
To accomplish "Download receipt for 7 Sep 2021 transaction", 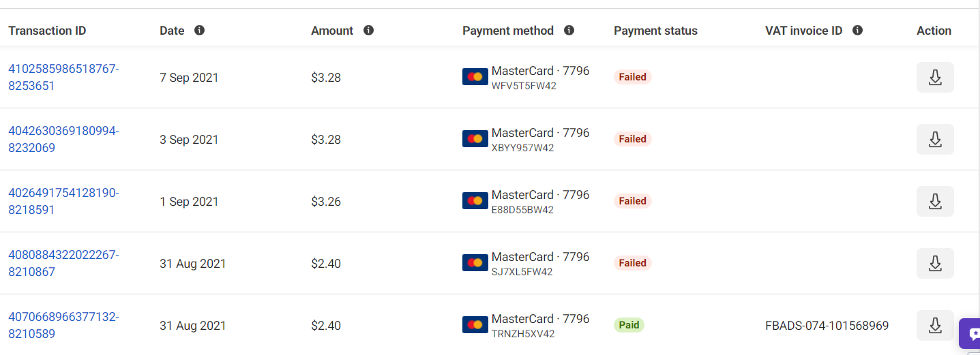I will tap(935, 78).
